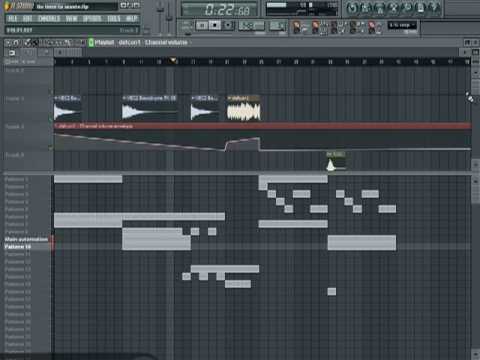The width and height of the screenshot is (480, 360).
Task: Select the Track 3 label
Action: (15, 99)
